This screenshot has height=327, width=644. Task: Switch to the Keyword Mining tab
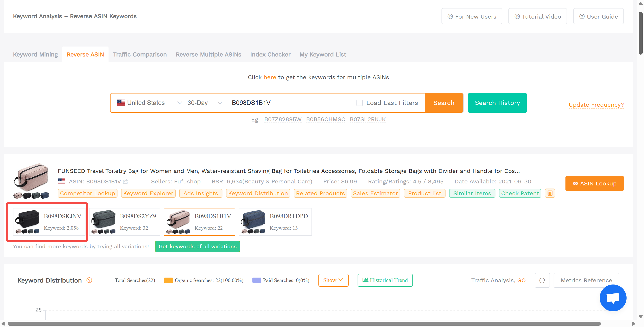click(35, 54)
